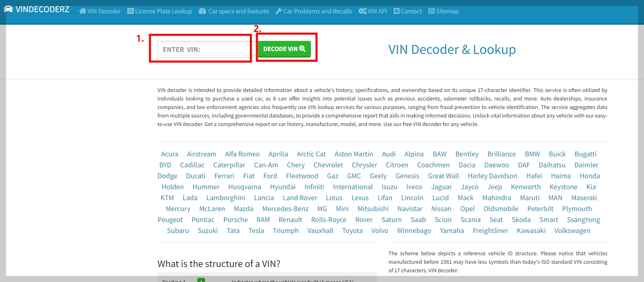Click the gears icon beside VIN API

coord(362,11)
